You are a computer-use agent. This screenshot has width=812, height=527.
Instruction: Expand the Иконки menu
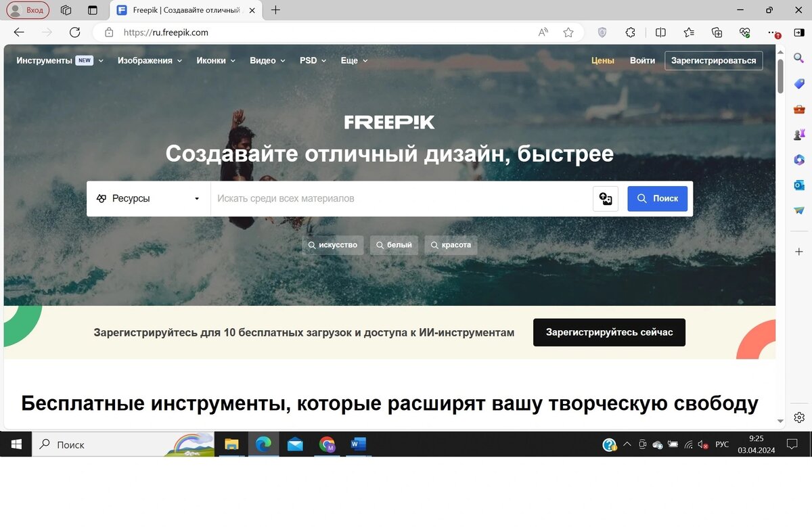216,60
